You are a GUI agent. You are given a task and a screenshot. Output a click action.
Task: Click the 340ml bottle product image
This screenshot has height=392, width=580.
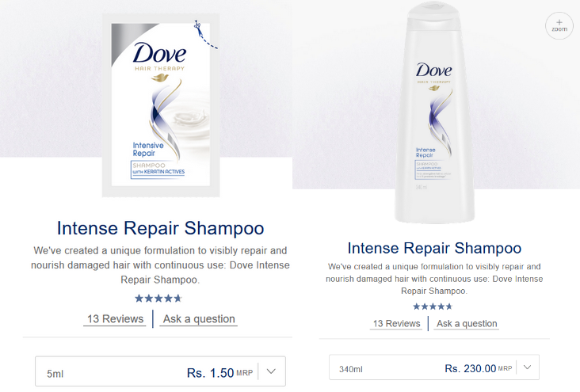tap(434, 112)
